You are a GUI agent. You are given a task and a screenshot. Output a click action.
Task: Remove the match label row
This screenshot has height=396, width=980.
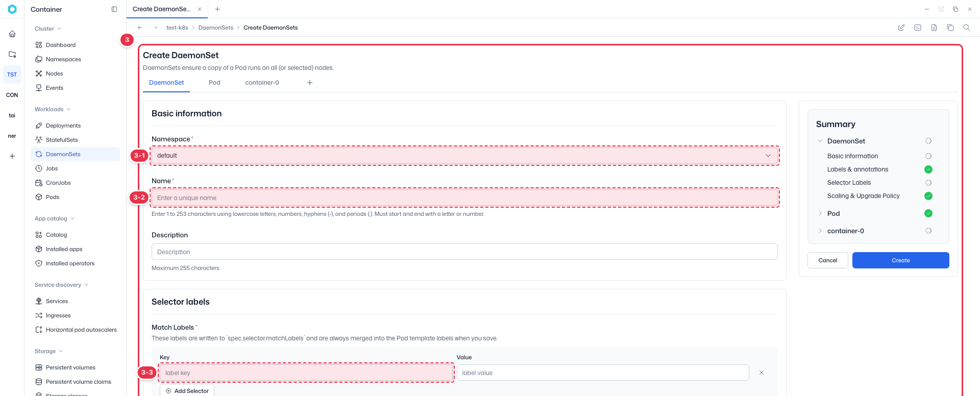(762, 373)
